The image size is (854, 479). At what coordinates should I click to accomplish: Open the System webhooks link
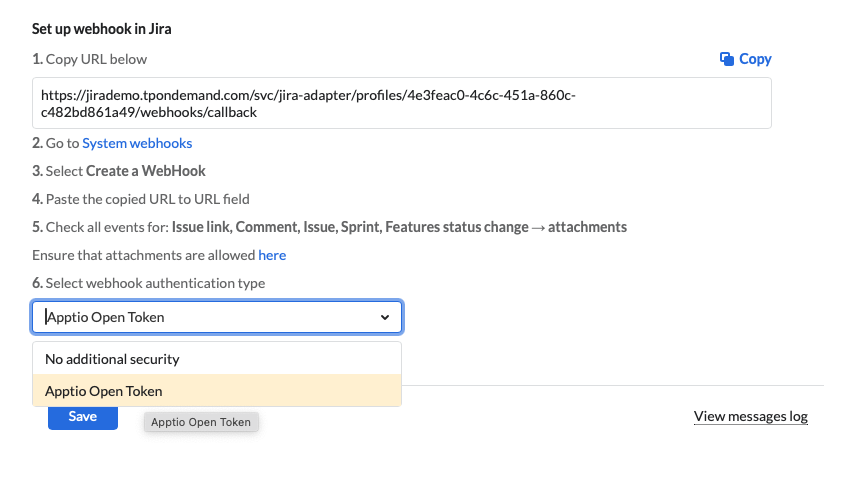(137, 143)
